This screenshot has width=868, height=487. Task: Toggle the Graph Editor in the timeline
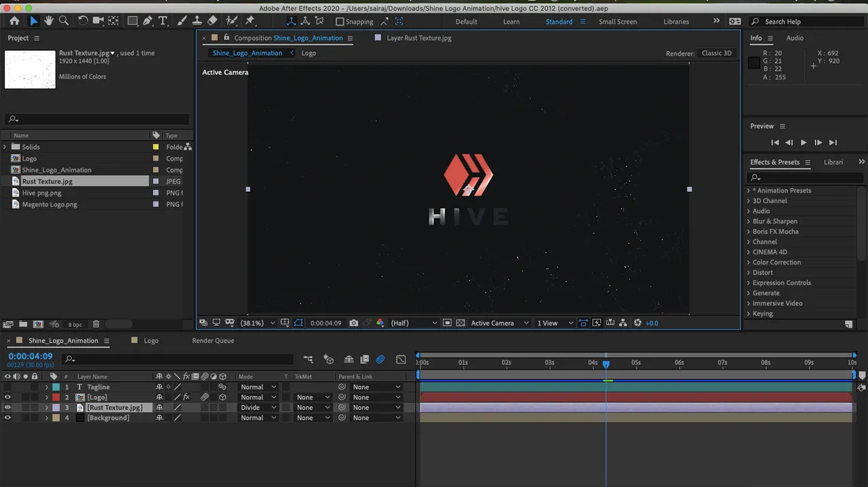coord(401,359)
